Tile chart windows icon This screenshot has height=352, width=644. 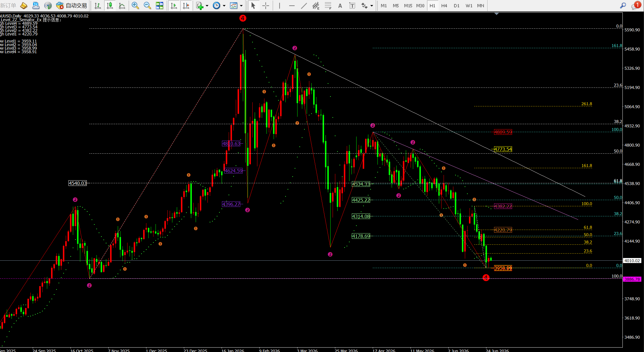pos(159,5)
